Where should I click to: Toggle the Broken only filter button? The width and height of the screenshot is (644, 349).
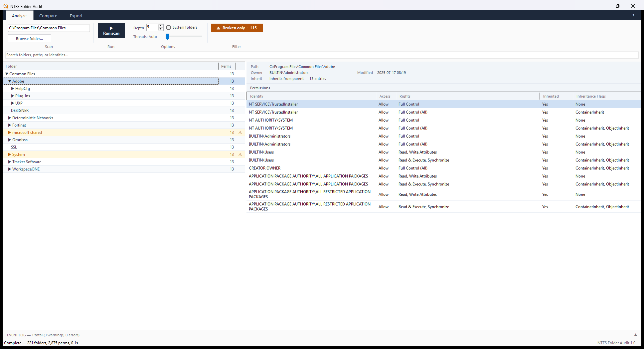(237, 28)
